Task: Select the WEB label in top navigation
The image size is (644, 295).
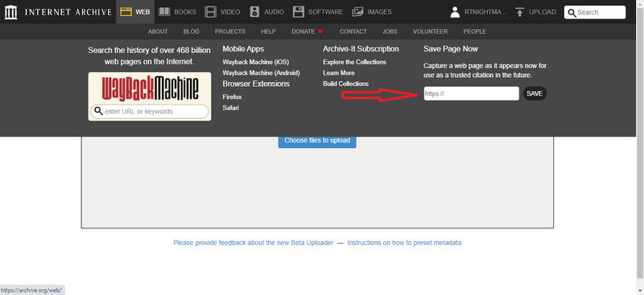Action: (142, 12)
